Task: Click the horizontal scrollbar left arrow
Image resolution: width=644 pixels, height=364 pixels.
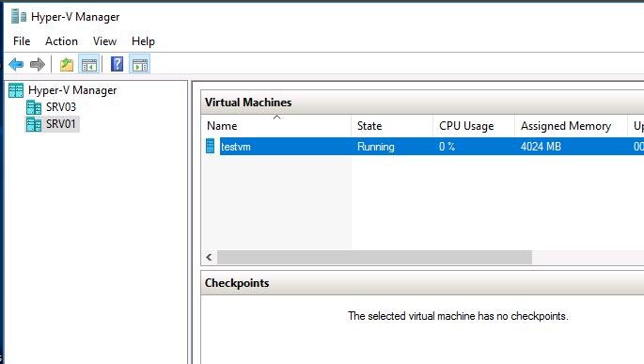Action: 209,257
